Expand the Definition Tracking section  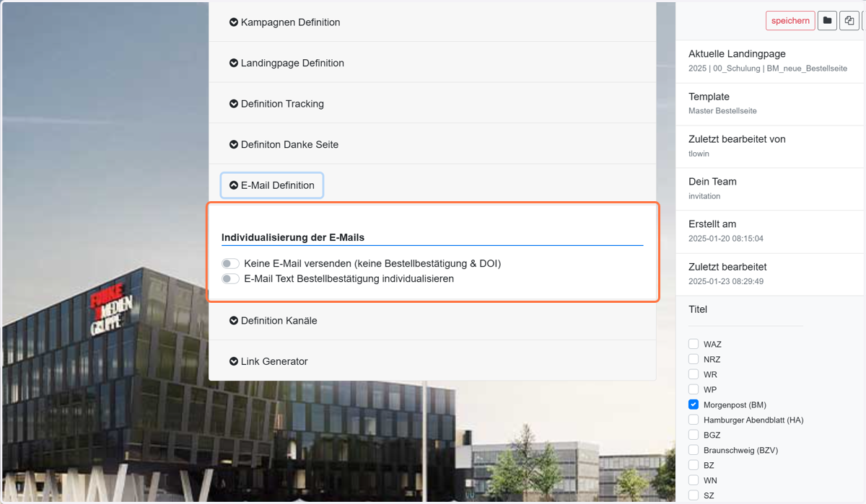click(276, 104)
